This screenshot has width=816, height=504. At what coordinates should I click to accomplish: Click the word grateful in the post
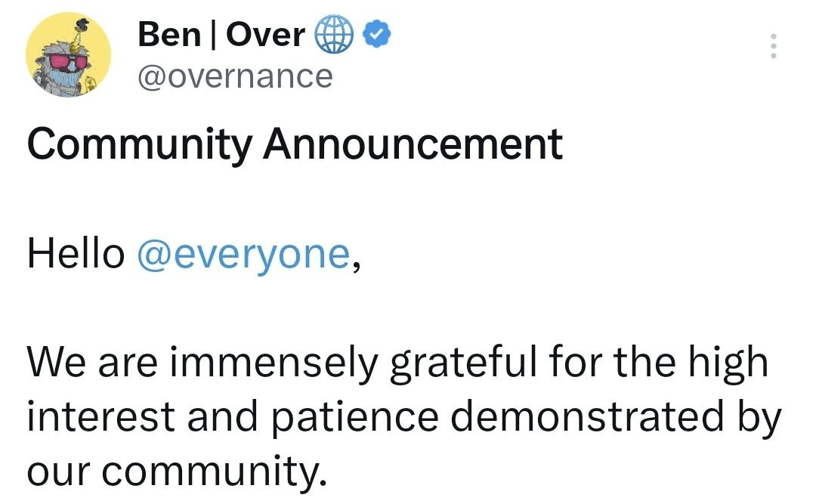(463, 363)
